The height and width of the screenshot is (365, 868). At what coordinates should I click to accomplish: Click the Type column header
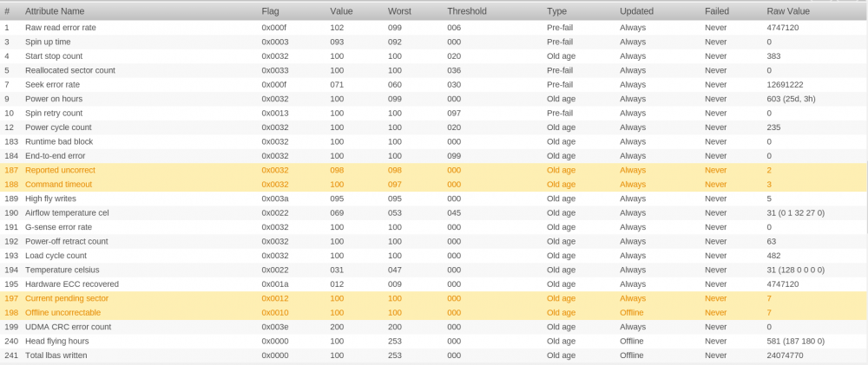[556, 11]
